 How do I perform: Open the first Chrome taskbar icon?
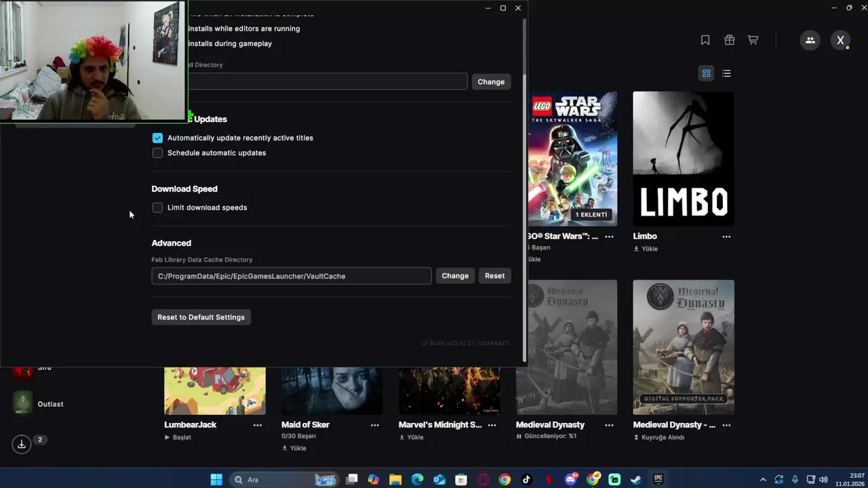point(505,480)
